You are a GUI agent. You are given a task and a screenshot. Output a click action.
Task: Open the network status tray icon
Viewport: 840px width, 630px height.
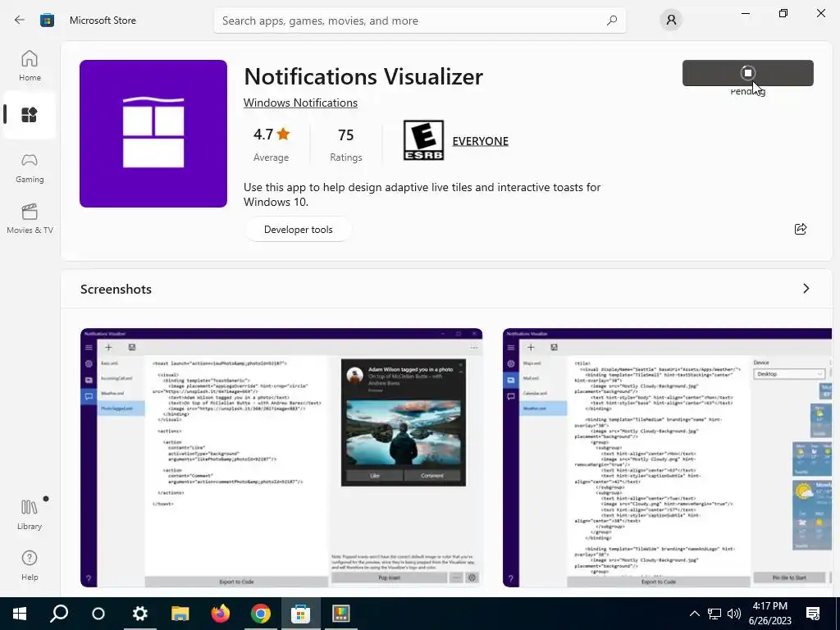714,614
